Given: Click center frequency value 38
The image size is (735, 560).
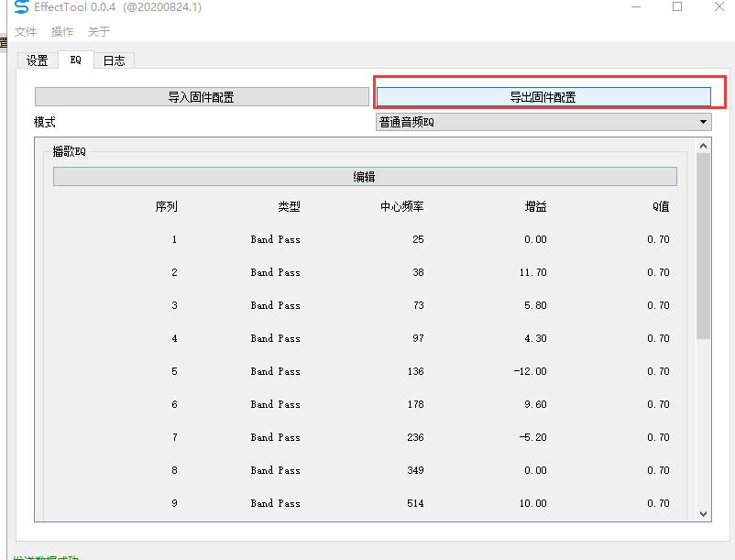Looking at the screenshot, I should pyautogui.click(x=418, y=272).
